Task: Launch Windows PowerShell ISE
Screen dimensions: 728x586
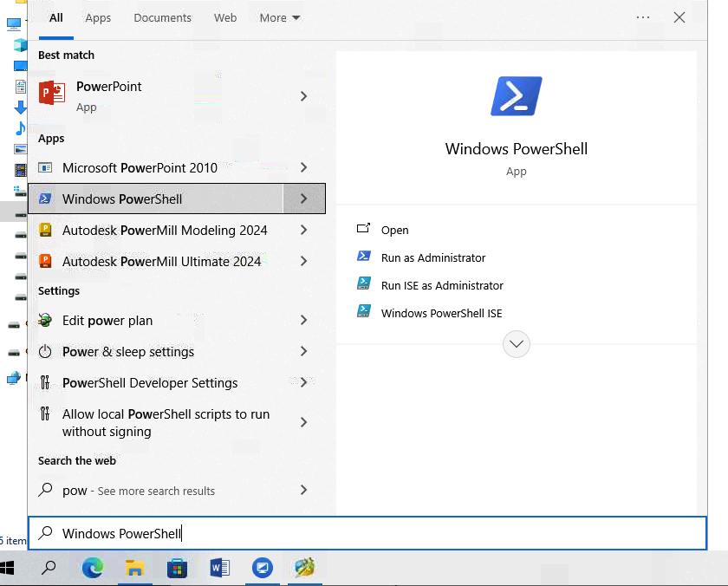Action: click(441, 314)
